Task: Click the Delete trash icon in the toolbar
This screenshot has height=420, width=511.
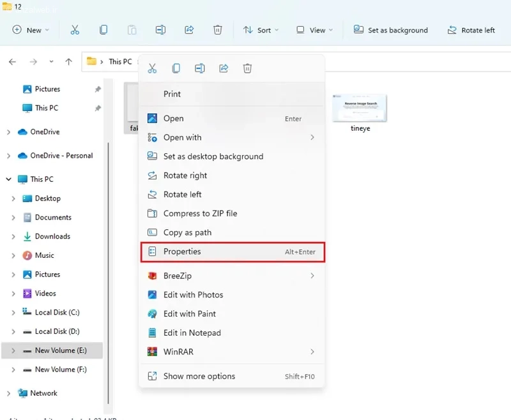Action: 217,30
